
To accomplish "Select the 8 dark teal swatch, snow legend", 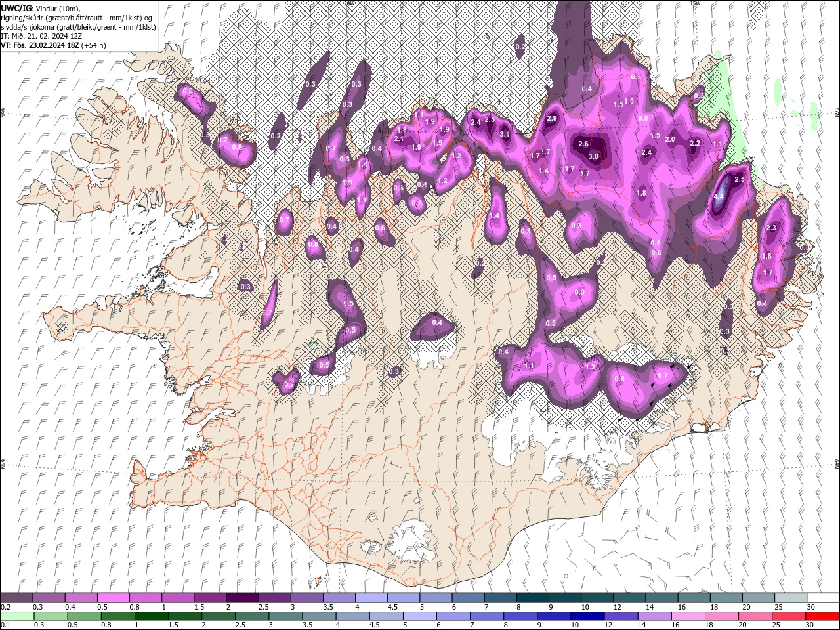I will pyautogui.click(x=533, y=598).
